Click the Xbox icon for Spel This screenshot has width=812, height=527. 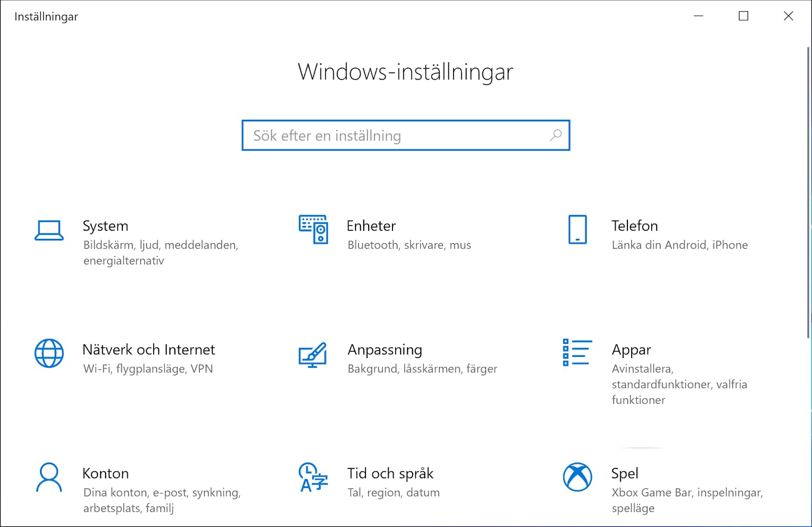coord(577,477)
